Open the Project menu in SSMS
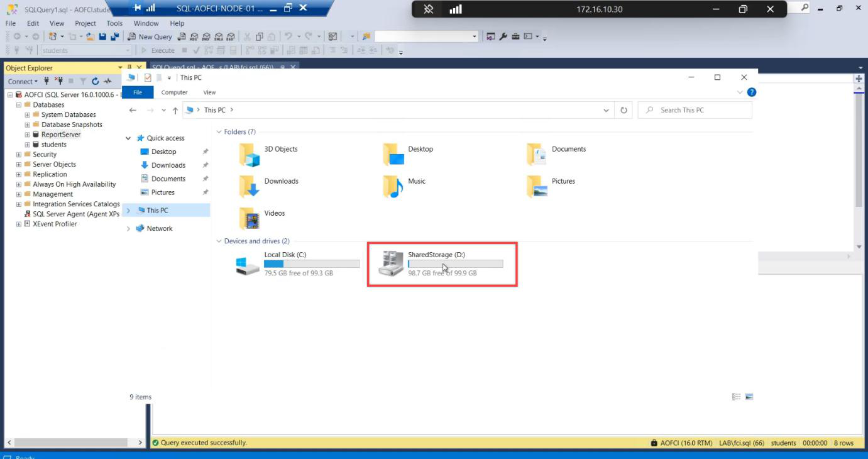868x459 pixels. point(85,23)
